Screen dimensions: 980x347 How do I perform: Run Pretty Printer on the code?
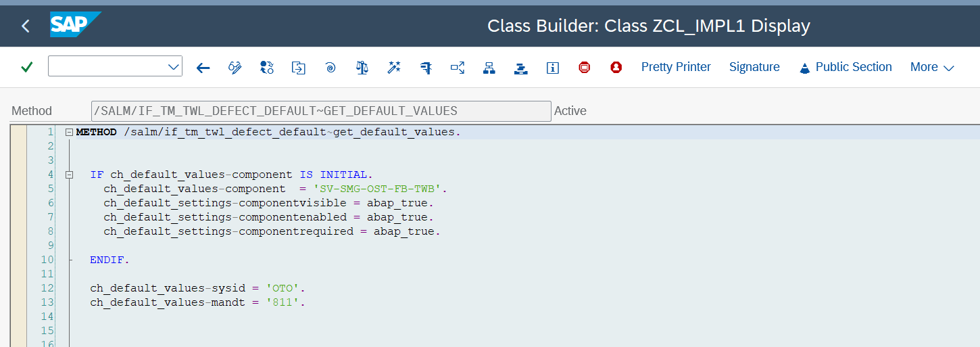(x=676, y=67)
